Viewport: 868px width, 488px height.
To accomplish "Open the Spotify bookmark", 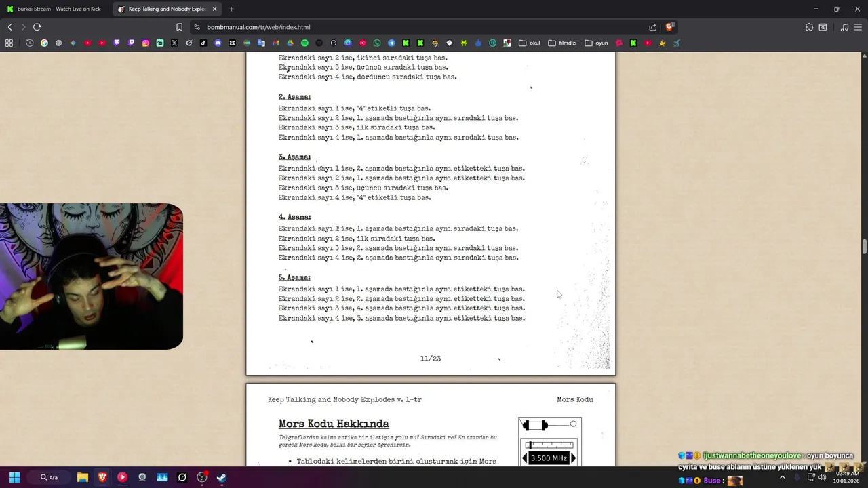I will click(x=304, y=43).
